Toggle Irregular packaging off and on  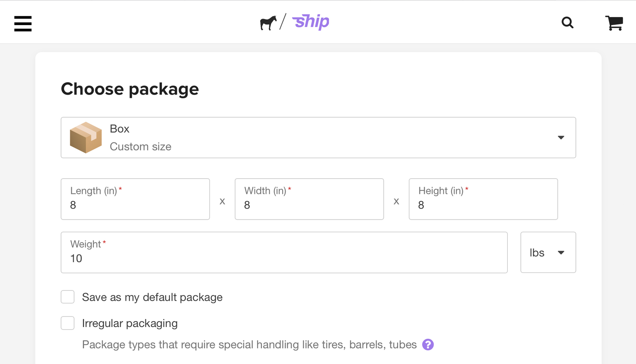(x=67, y=323)
